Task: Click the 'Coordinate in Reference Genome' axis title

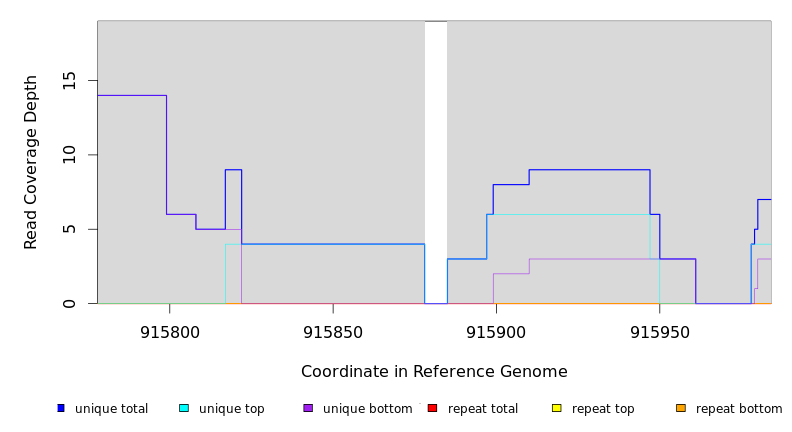Action: (x=434, y=372)
